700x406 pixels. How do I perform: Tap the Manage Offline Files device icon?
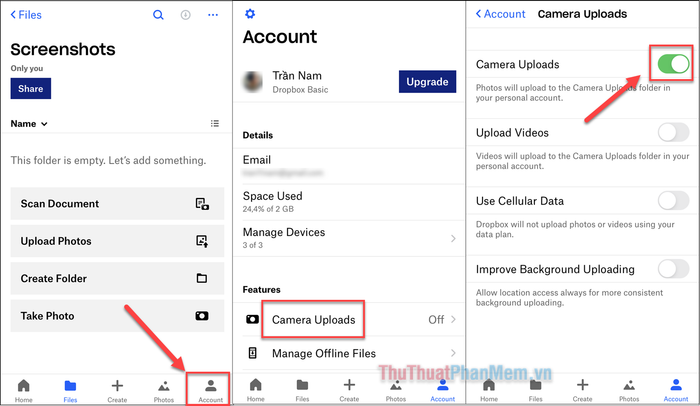pyautogui.click(x=252, y=353)
